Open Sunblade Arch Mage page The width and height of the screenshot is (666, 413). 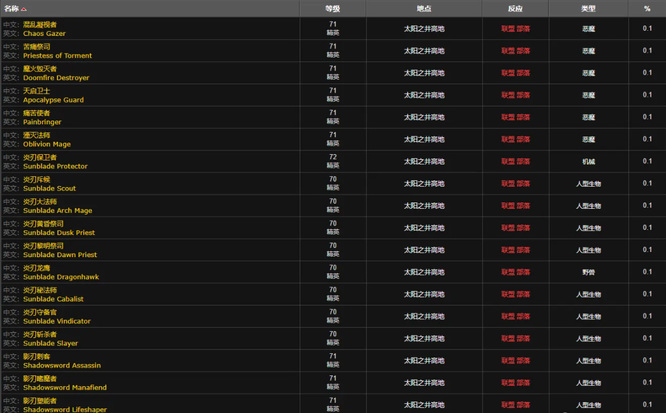pyautogui.click(x=57, y=210)
